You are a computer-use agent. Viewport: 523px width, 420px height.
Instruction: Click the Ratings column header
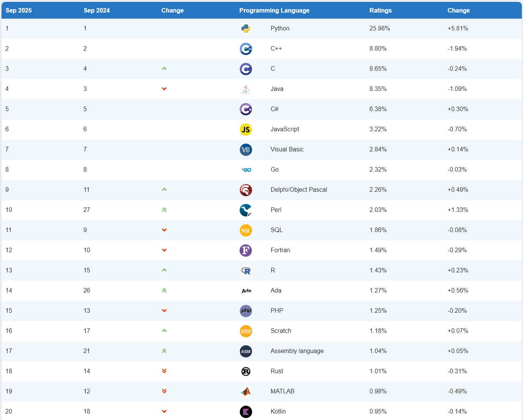tap(380, 10)
